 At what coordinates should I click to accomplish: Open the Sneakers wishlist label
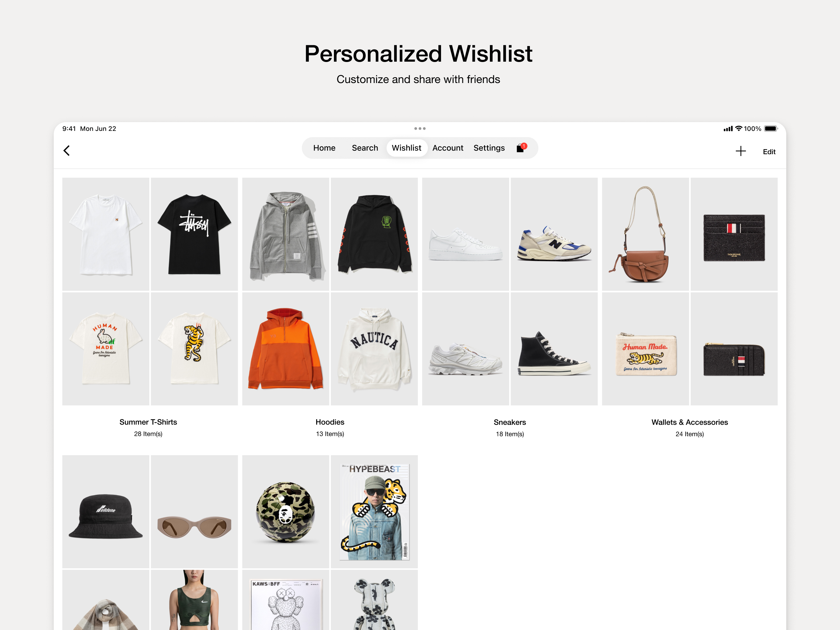(510, 422)
